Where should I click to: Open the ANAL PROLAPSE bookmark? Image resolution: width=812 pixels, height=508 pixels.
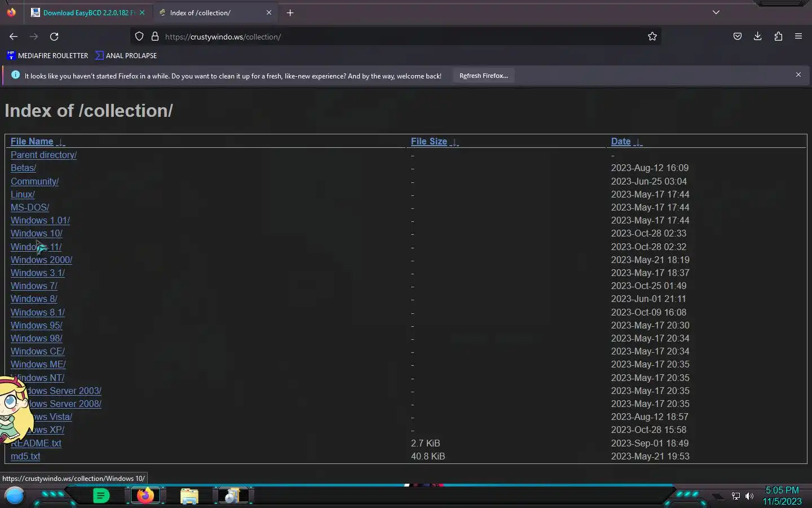[x=126, y=55]
